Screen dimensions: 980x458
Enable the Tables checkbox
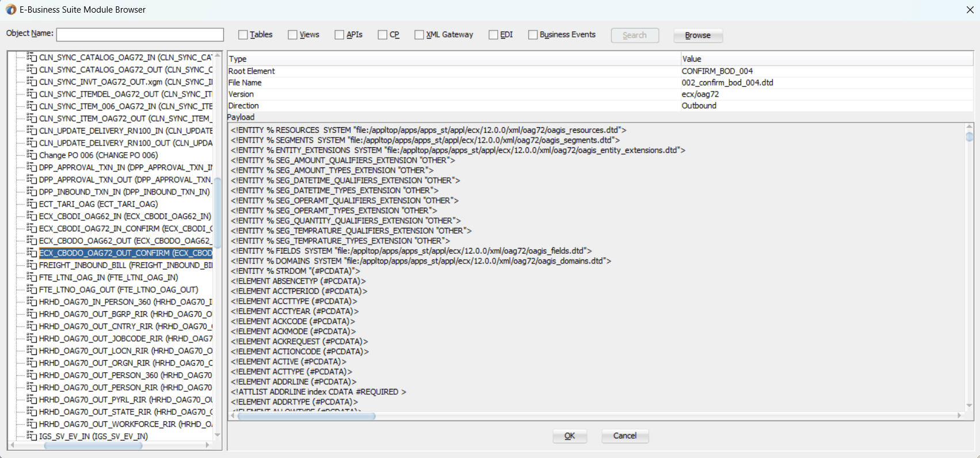pos(243,35)
